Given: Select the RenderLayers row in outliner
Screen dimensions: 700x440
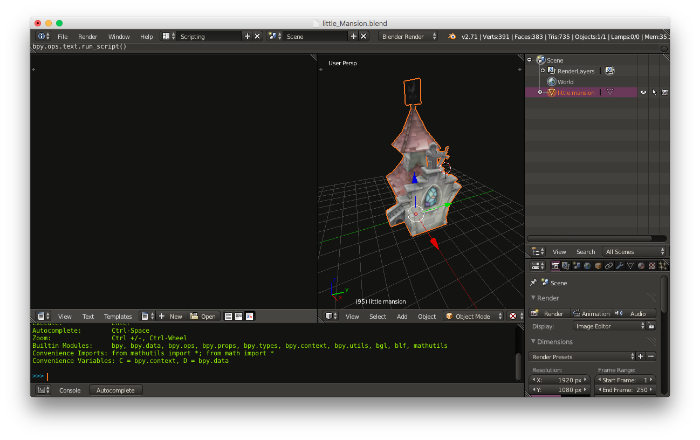Looking at the screenshot, I should (x=576, y=71).
